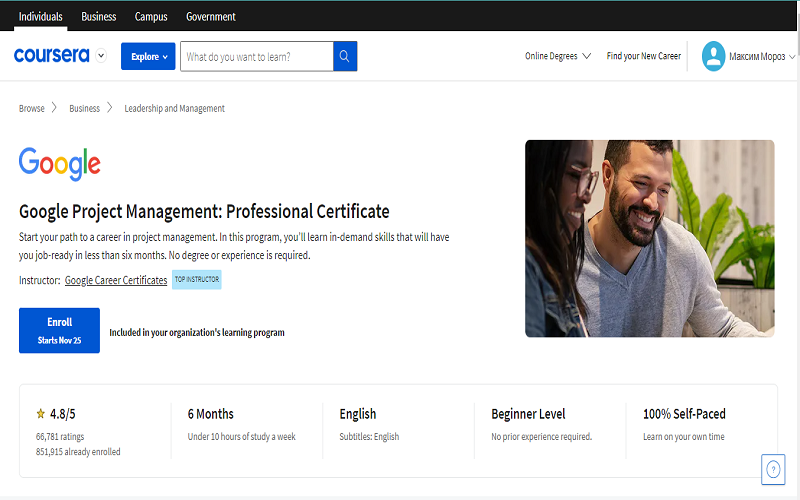This screenshot has width=800, height=500.
Task: Focus the 'What do you want to learn?' field
Action: 256,57
